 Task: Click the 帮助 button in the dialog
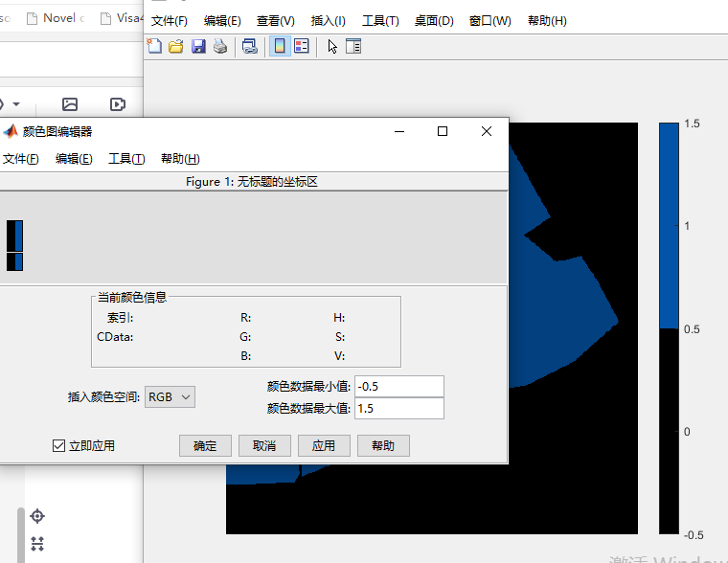(383, 446)
